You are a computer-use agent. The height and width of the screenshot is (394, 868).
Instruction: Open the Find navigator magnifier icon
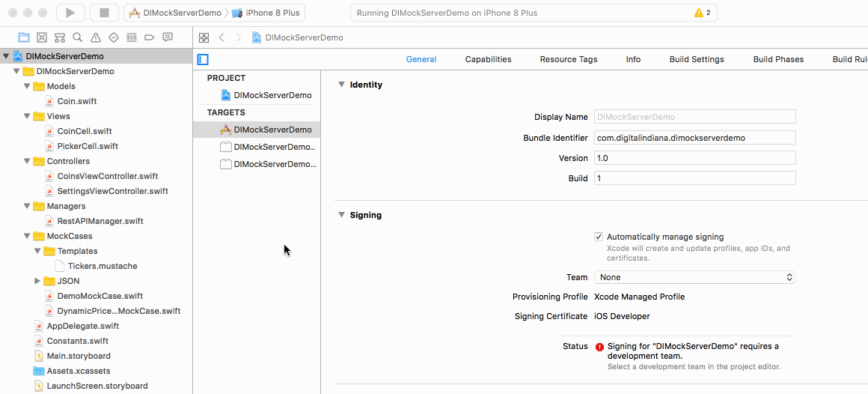pyautogui.click(x=78, y=37)
